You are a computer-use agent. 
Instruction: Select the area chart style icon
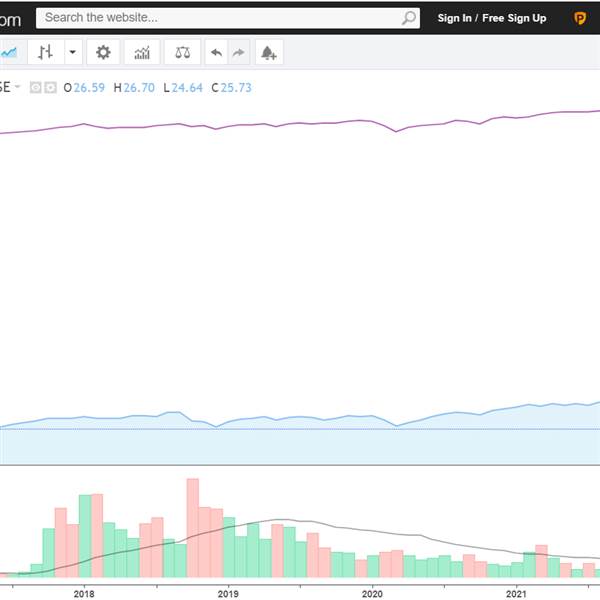11,52
